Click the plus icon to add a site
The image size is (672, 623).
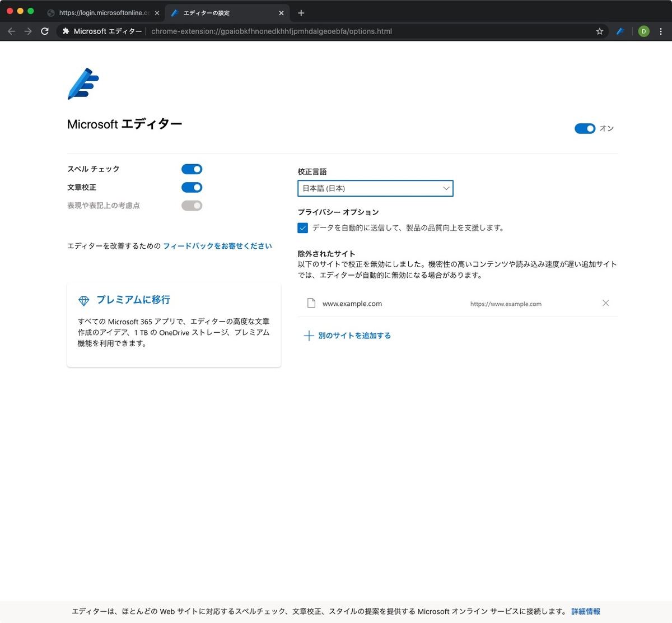click(x=309, y=336)
